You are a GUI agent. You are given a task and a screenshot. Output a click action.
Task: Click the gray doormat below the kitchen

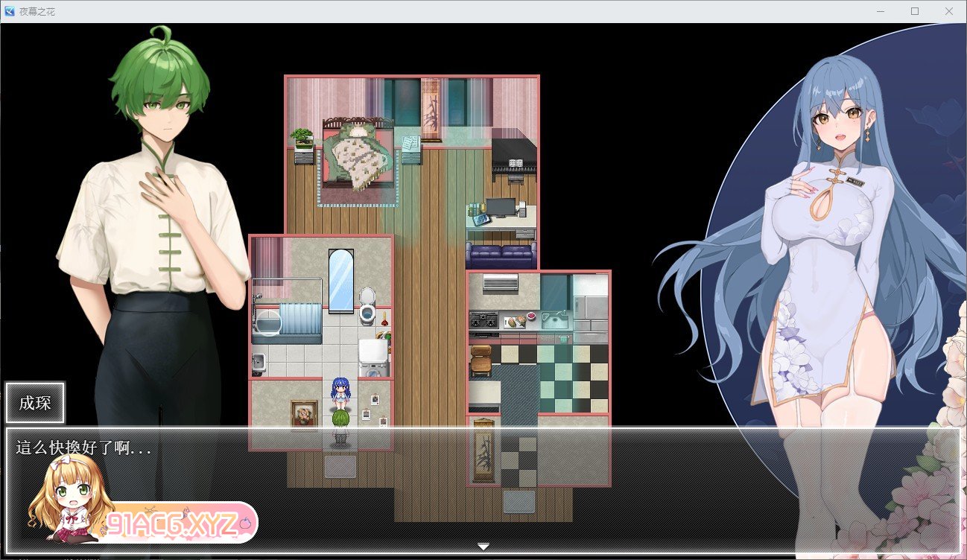519,500
